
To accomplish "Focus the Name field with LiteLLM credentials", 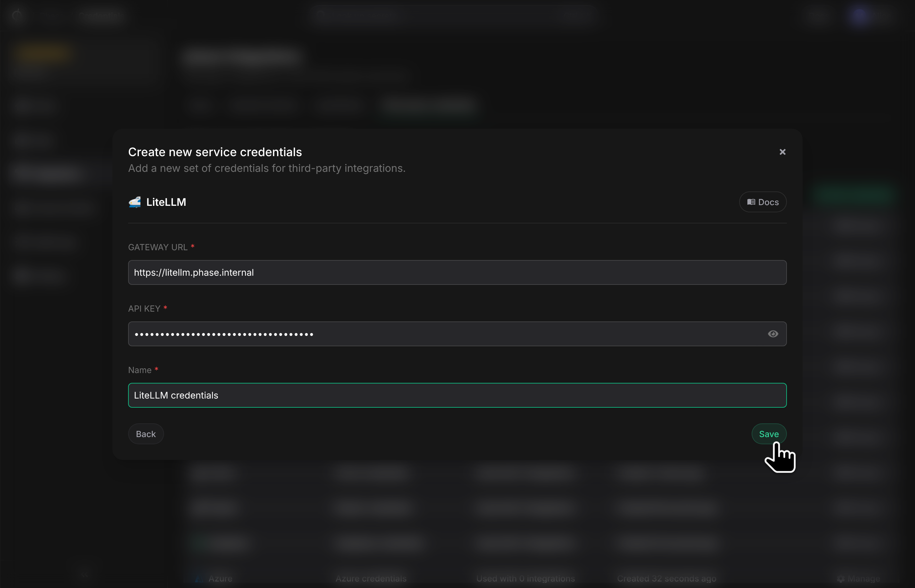I will (x=457, y=396).
